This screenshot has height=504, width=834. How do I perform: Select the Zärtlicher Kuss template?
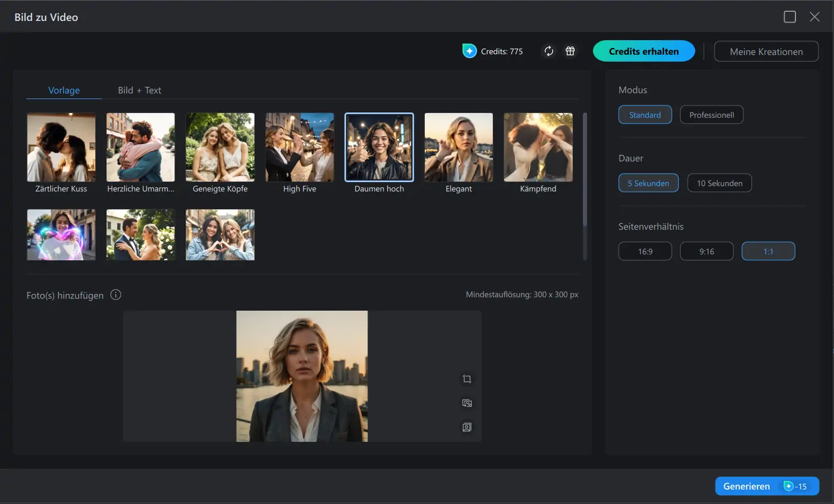point(61,147)
